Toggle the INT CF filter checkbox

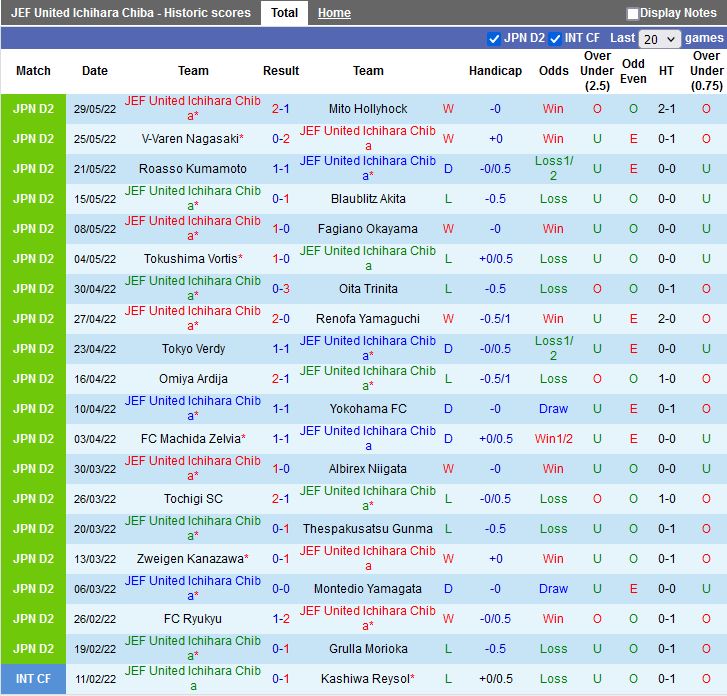(555, 39)
